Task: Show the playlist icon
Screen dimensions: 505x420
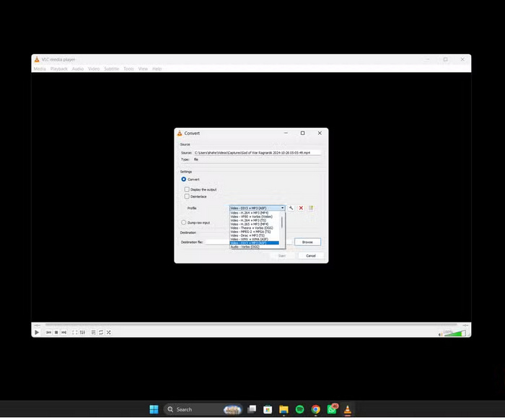Action: [x=93, y=333]
